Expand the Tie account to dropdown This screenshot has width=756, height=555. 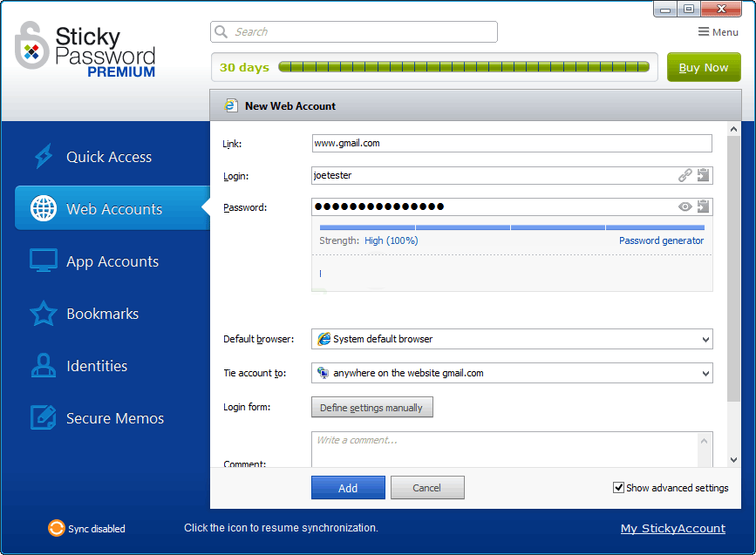(705, 373)
